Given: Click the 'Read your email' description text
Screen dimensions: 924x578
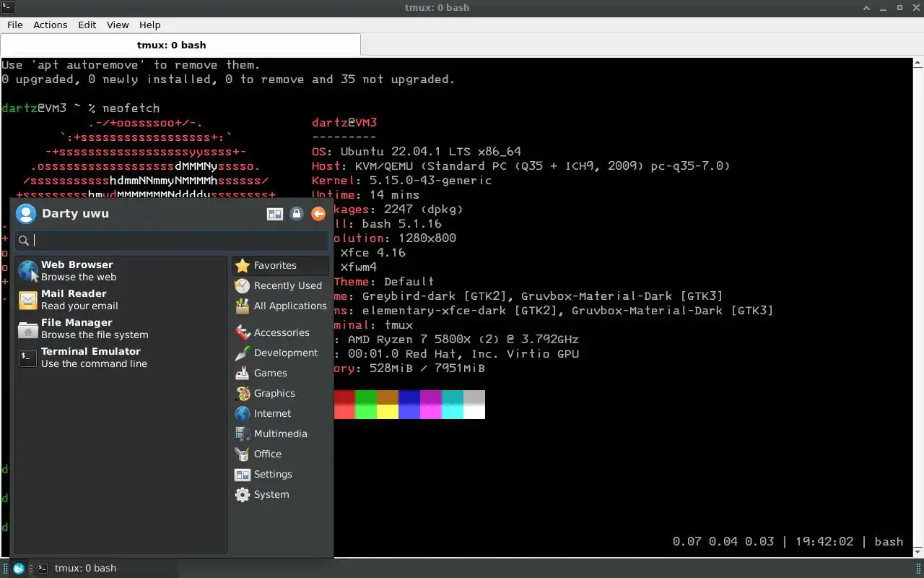Looking at the screenshot, I should click(x=79, y=306).
